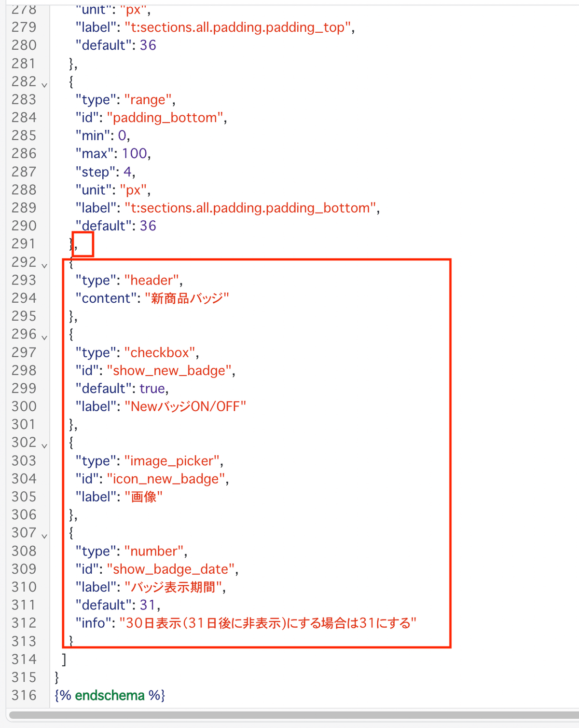Collapse the code block at line 282

[44, 85]
